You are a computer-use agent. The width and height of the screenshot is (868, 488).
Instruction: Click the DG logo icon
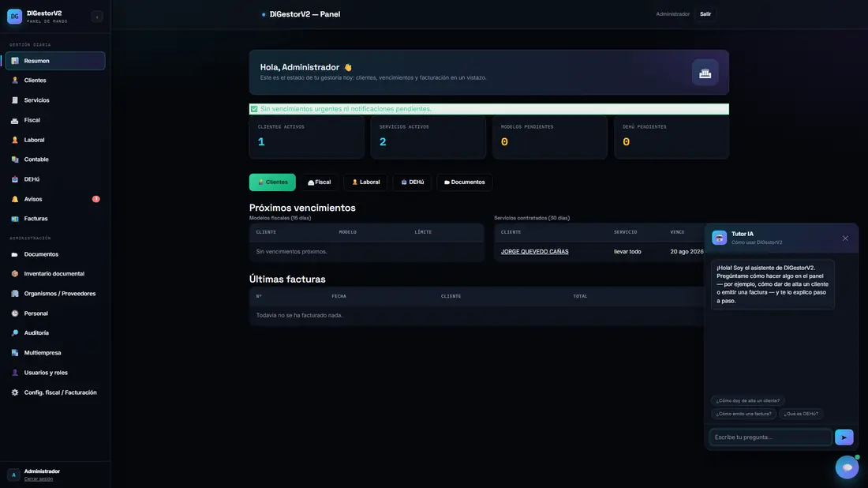pyautogui.click(x=14, y=17)
